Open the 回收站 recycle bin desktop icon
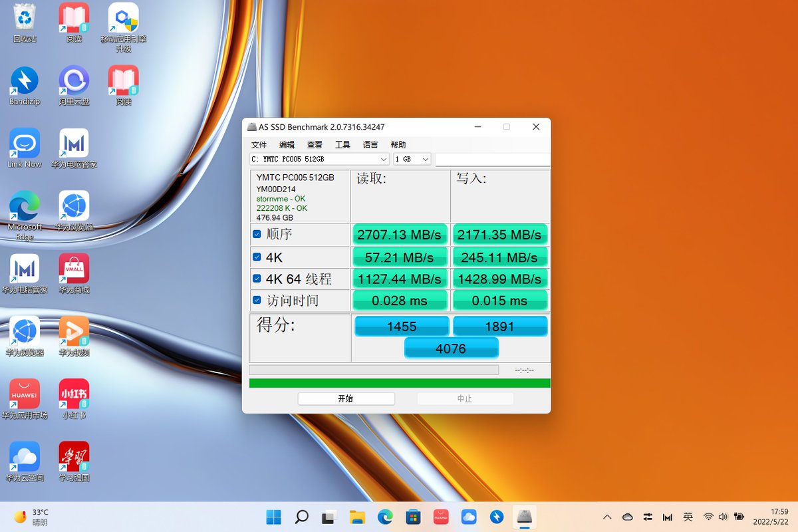Viewport: 798px width, 532px height. click(25, 23)
